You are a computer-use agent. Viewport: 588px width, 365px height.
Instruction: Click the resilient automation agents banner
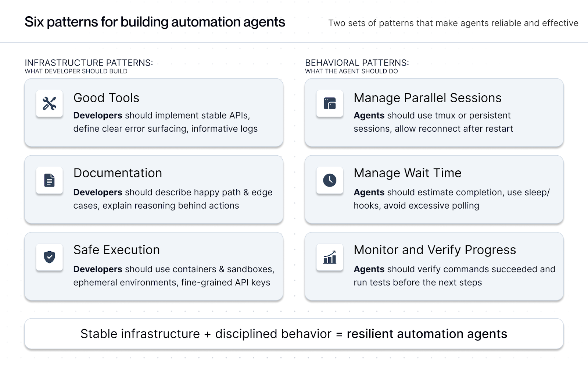pos(294,334)
